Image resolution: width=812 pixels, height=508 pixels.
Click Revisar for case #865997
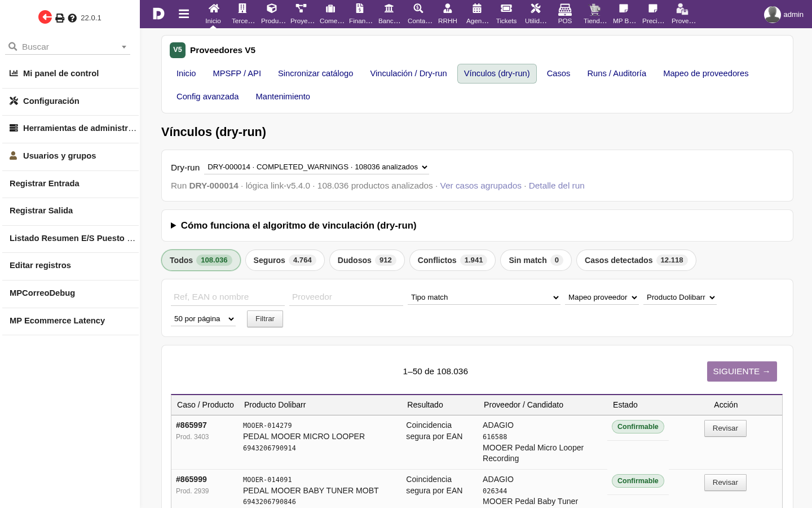(x=725, y=428)
